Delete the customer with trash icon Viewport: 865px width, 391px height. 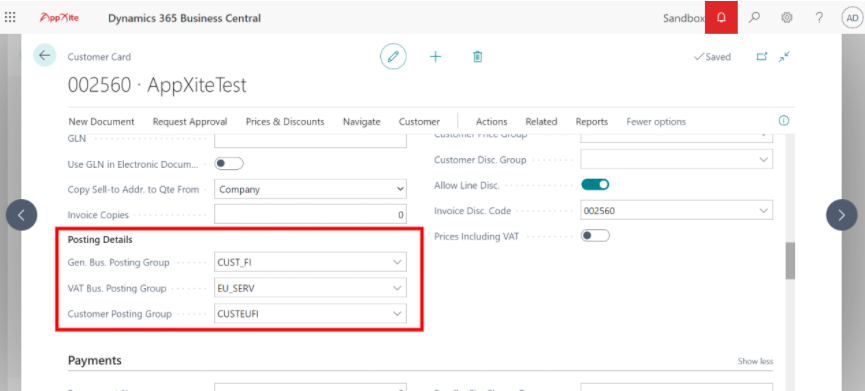(478, 56)
